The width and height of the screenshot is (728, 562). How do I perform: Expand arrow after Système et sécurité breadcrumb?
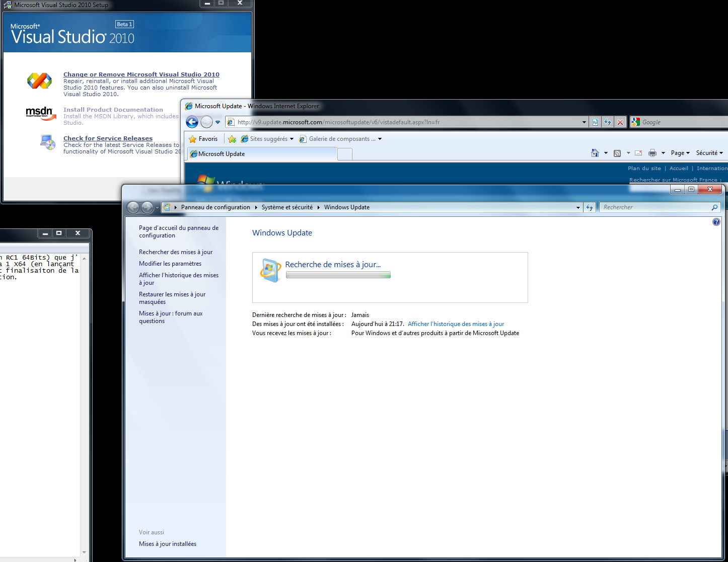point(318,207)
